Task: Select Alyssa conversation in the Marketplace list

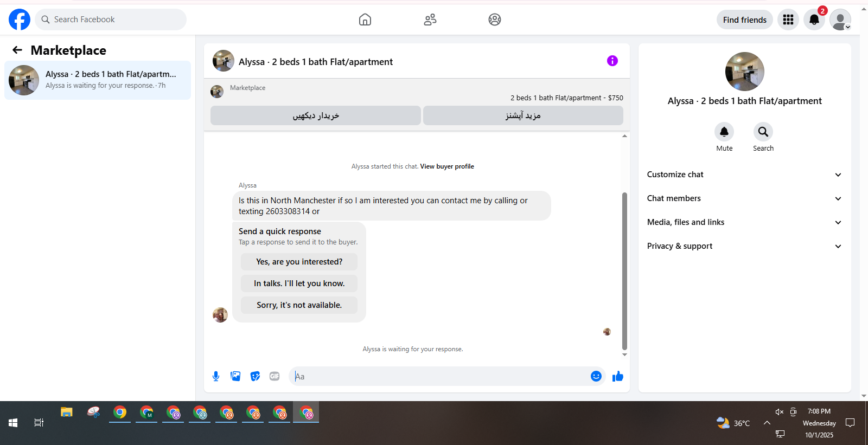Action: [98, 80]
